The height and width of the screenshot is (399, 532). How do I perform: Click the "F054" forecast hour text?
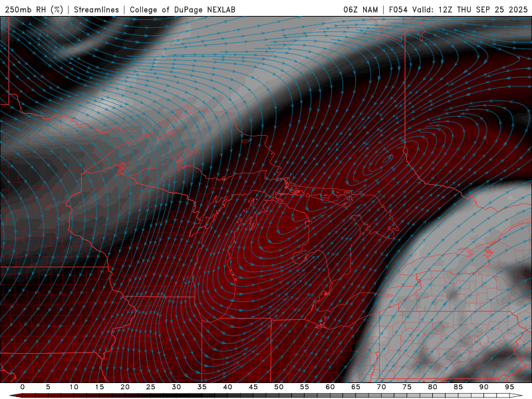click(x=398, y=9)
